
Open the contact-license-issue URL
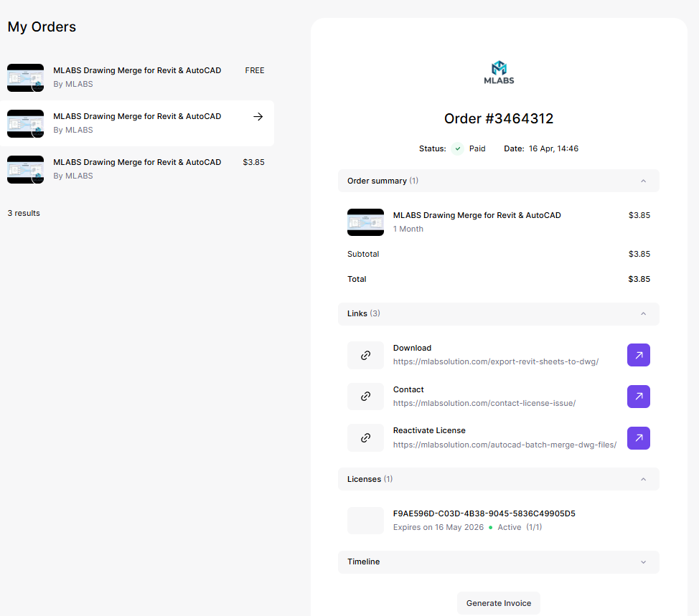(x=484, y=403)
